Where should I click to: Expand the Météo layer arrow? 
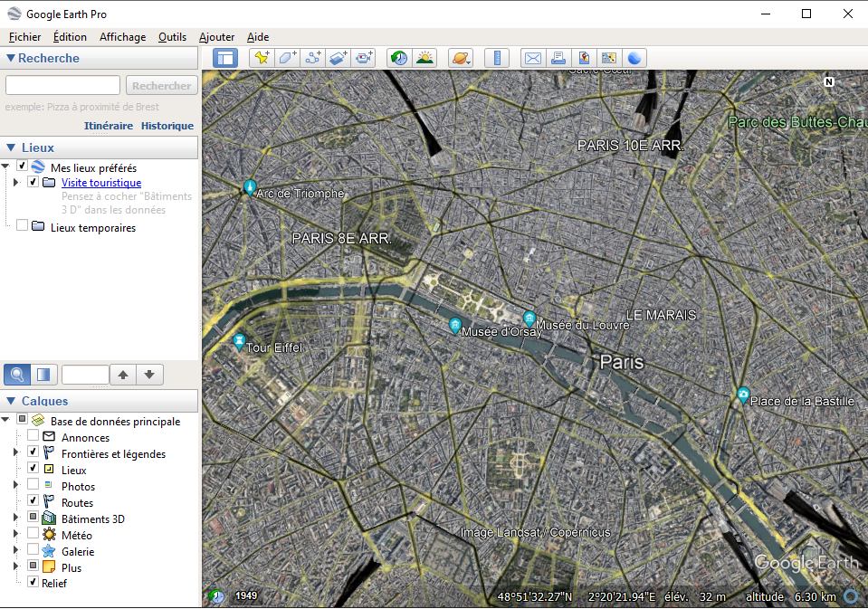(16, 534)
